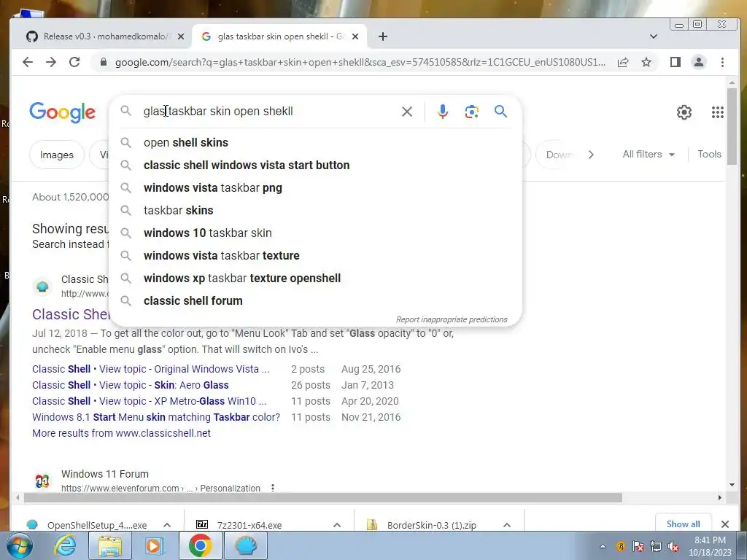Close the glas taskbar skin search tab
This screenshot has height=560, width=747.
[355, 36]
